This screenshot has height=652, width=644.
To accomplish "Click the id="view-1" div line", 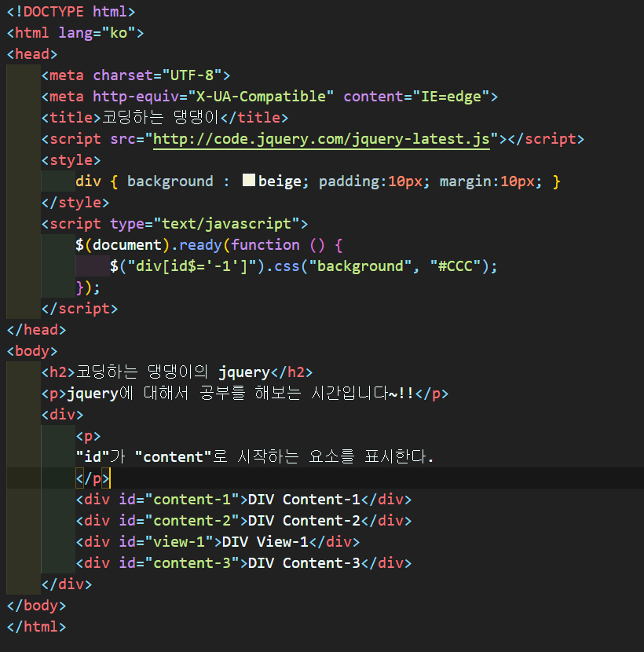I will click(x=218, y=542).
